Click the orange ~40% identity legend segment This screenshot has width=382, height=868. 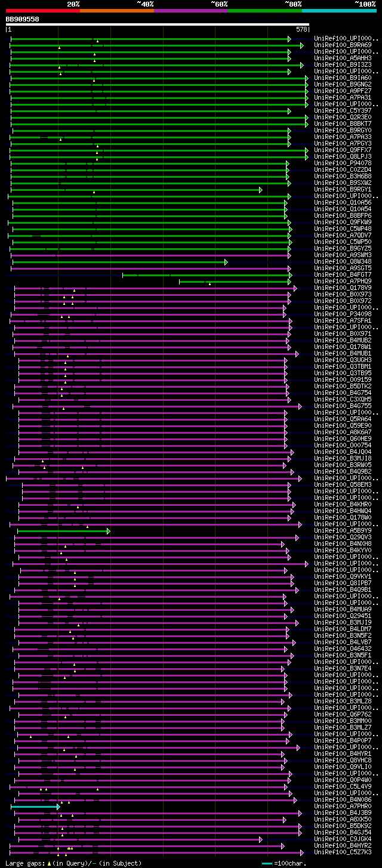pos(117,10)
